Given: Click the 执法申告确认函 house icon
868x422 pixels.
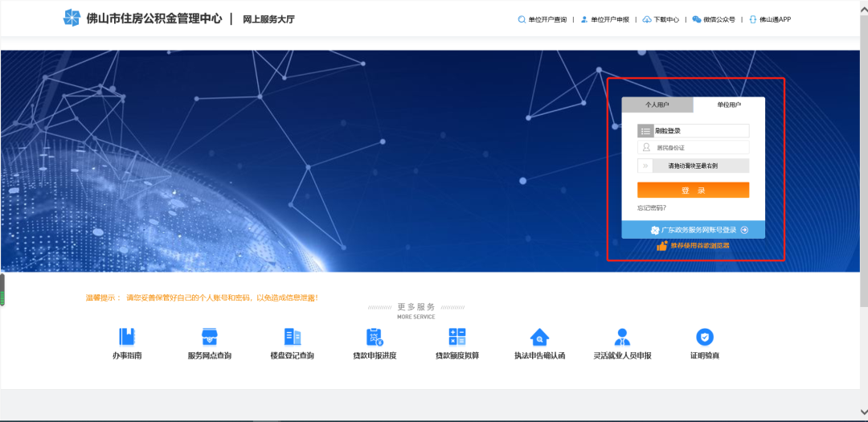Looking at the screenshot, I should [x=539, y=337].
